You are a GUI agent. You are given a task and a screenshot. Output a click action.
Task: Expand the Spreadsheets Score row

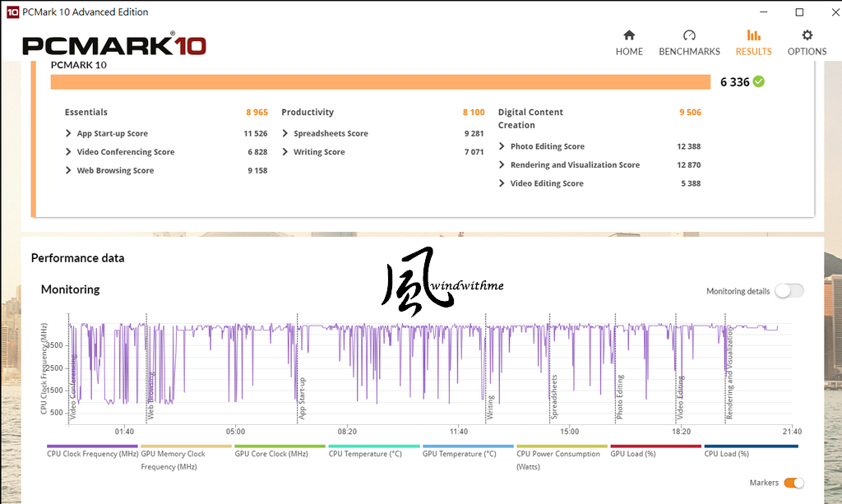click(285, 133)
